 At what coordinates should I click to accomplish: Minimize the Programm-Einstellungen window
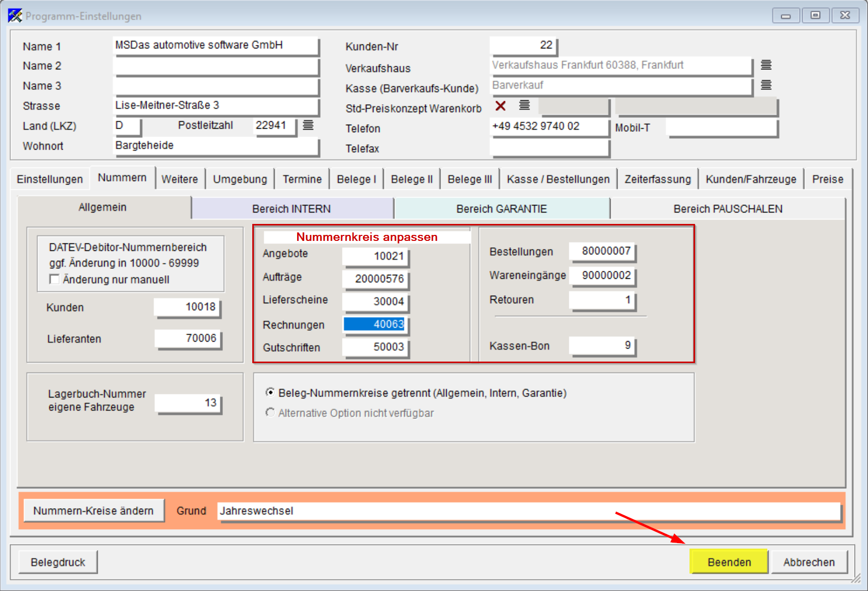pyautogui.click(x=786, y=15)
